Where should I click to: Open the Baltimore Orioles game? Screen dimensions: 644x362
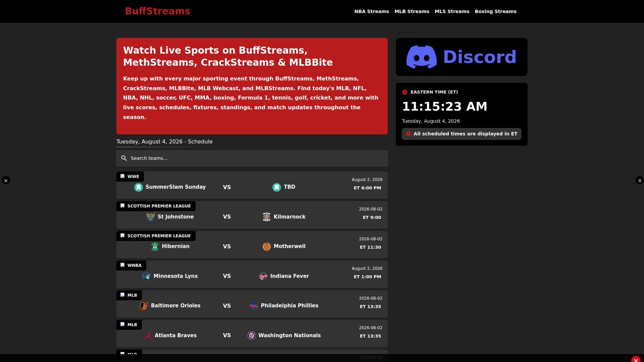[x=175, y=306]
